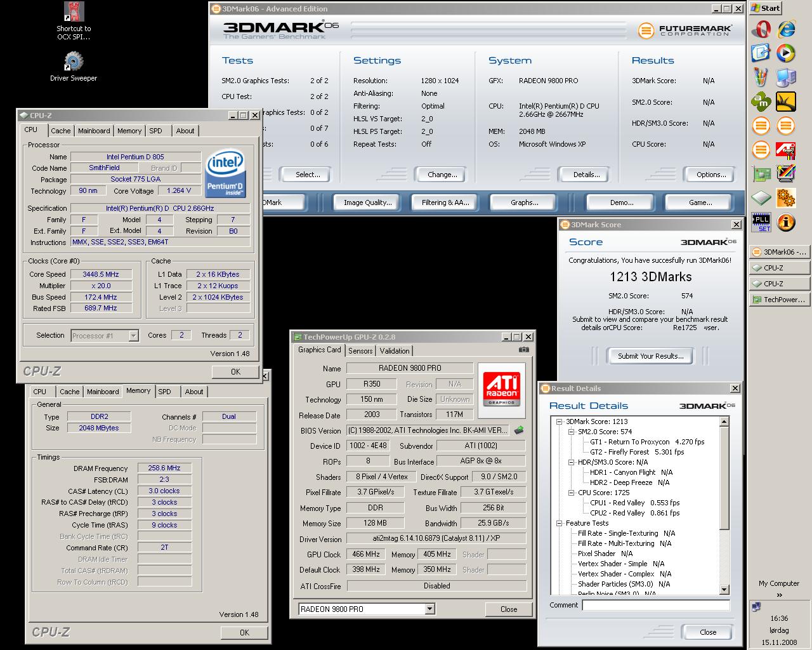Click Close button in GPU-Z

[509, 609]
